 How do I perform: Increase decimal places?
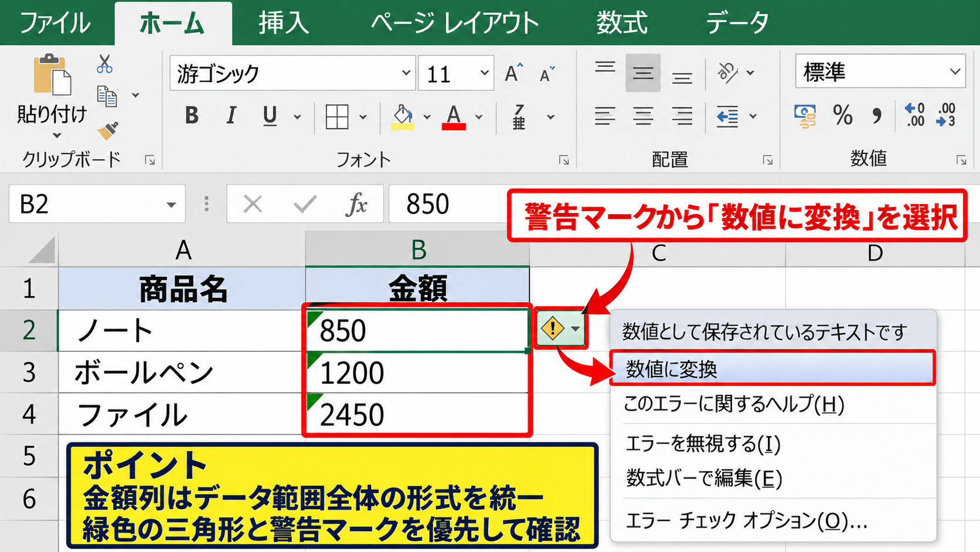914,115
